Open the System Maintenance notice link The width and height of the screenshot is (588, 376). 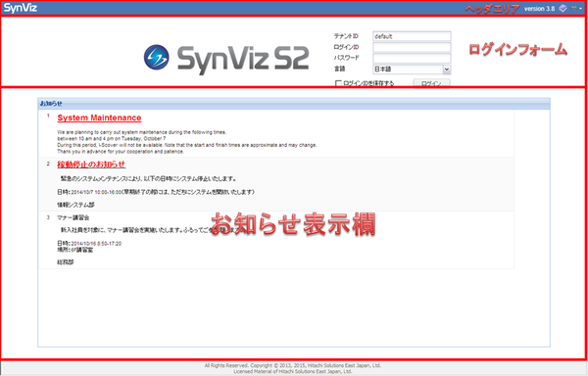99,117
